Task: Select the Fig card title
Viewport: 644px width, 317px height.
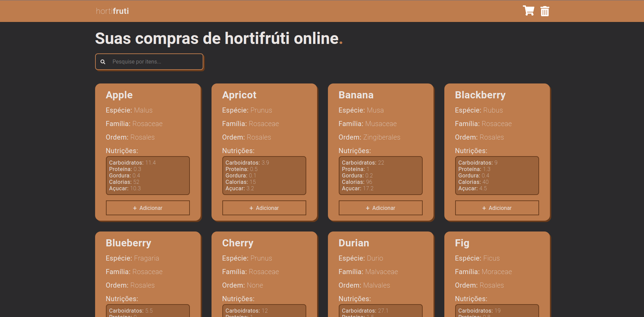Action: point(462,243)
